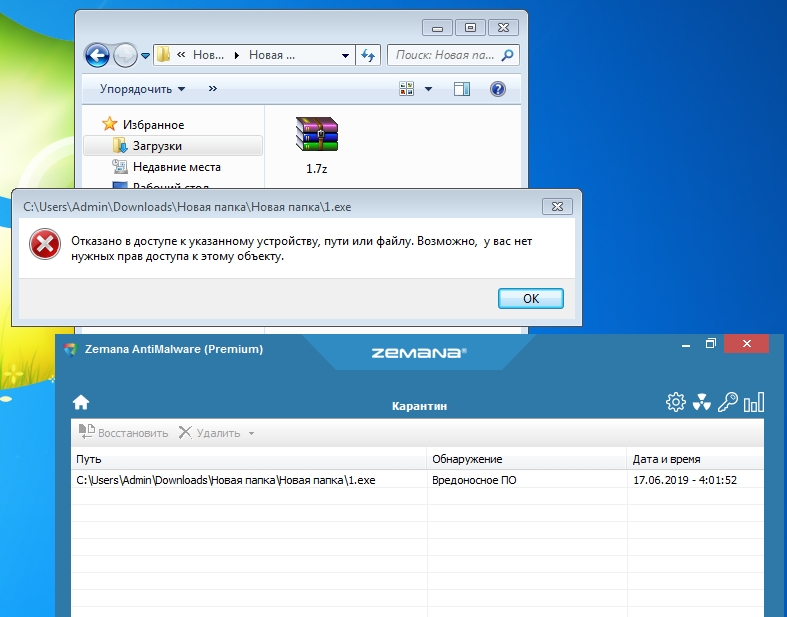Click the Вредоносное ПО detection cell

(474, 480)
